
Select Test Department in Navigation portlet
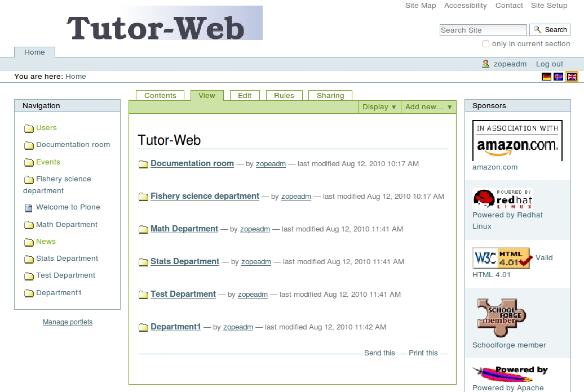pyautogui.click(x=65, y=275)
